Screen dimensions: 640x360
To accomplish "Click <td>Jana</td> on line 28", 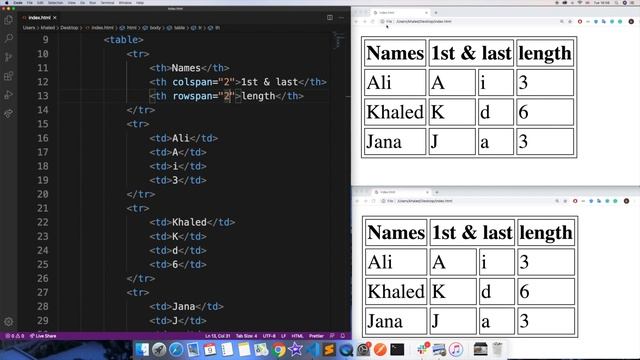I will 186,307.
